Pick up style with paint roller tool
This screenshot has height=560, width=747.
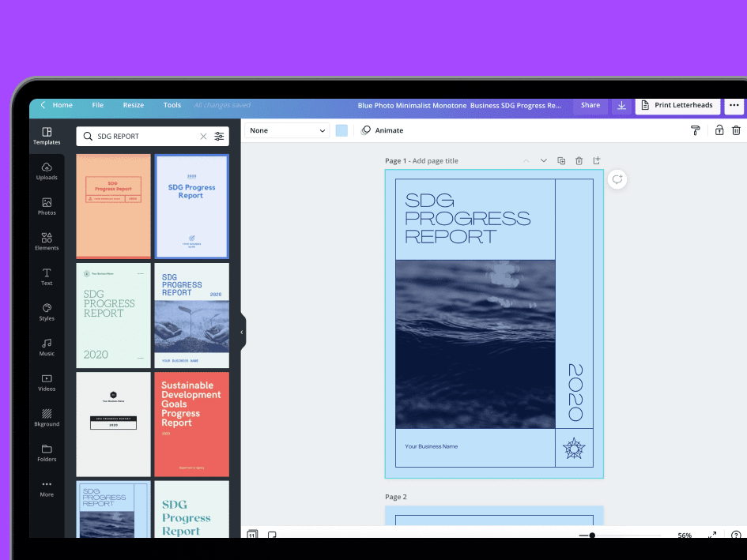coord(695,130)
